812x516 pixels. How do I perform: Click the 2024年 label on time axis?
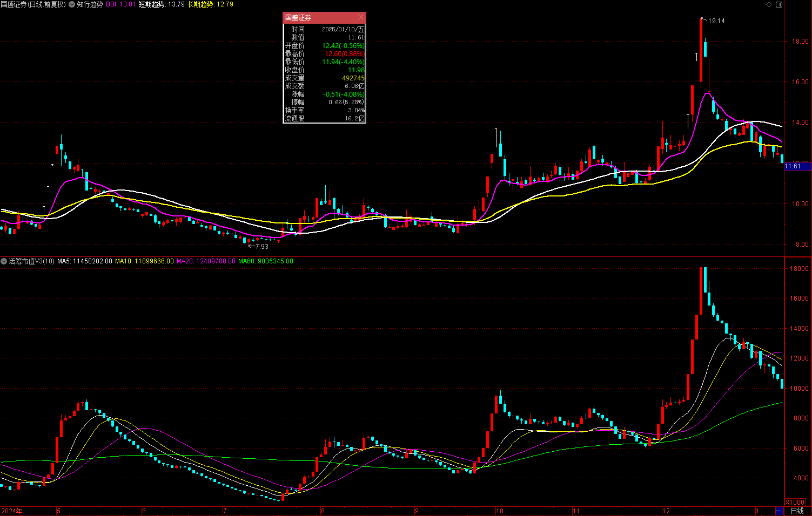(x=12, y=511)
